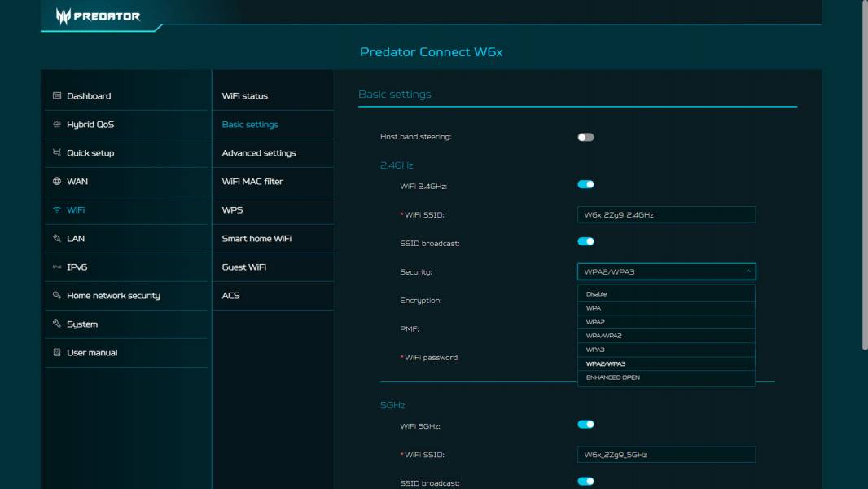Click the Quick setup icon
This screenshot has height=489, width=868.
point(56,152)
